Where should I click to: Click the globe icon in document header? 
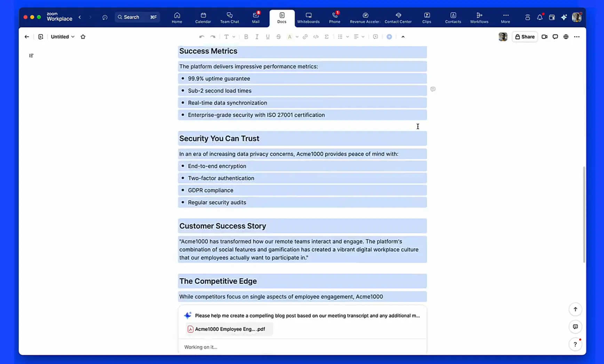coord(566,37)
